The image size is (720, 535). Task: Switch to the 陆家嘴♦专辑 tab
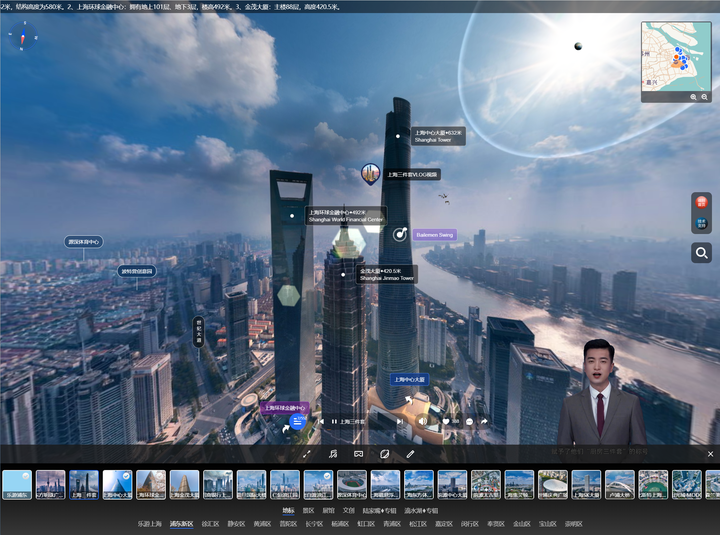(379, 511)
